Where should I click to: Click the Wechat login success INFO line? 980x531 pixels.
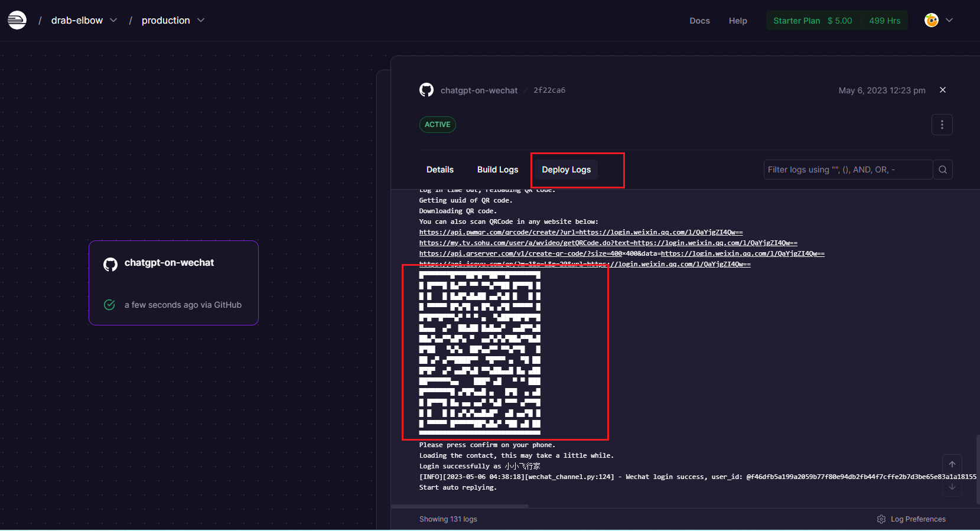[698, 477]
